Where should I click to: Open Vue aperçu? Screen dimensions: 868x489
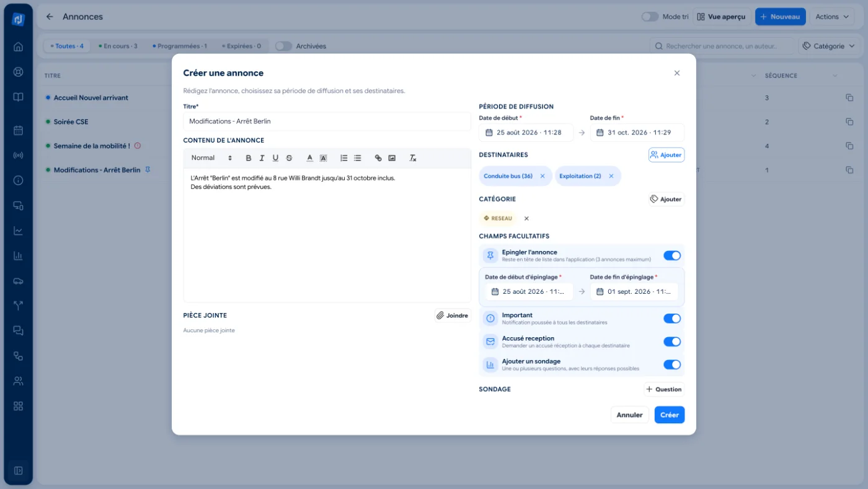pyautogui.click(x=722, y=17)
